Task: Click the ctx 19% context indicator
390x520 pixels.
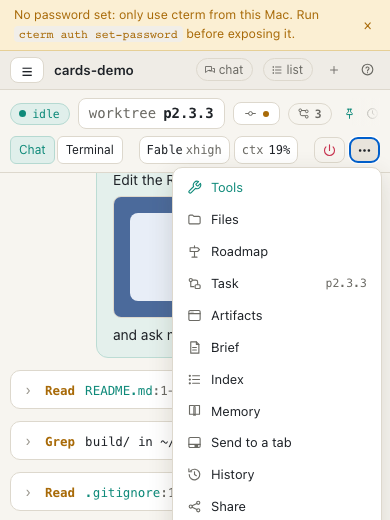Action: [x=266, y=150]
